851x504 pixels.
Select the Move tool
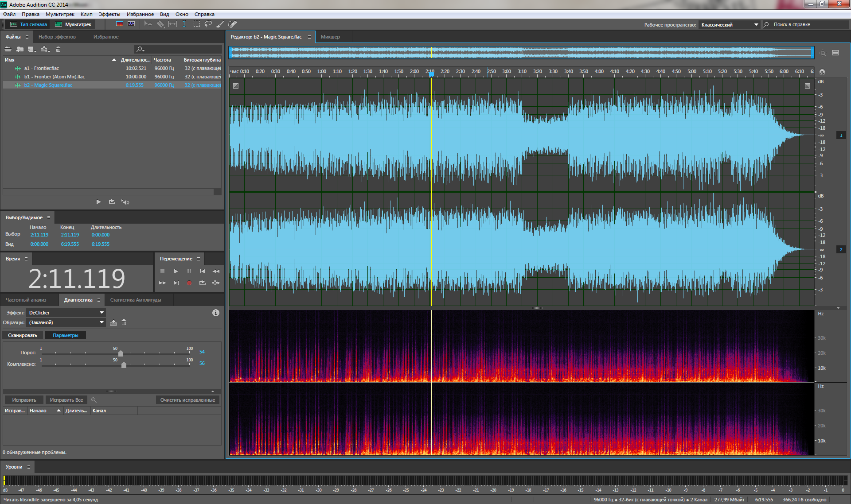point(148,24)
